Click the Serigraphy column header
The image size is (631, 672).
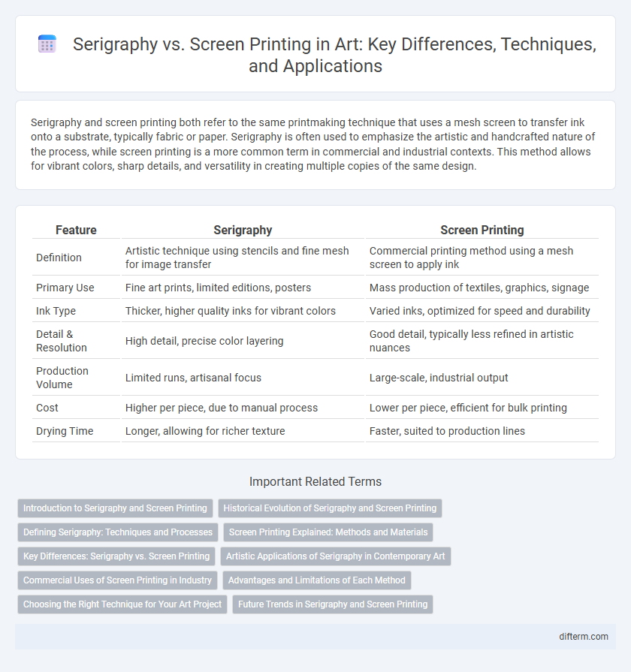pos(243,231)
